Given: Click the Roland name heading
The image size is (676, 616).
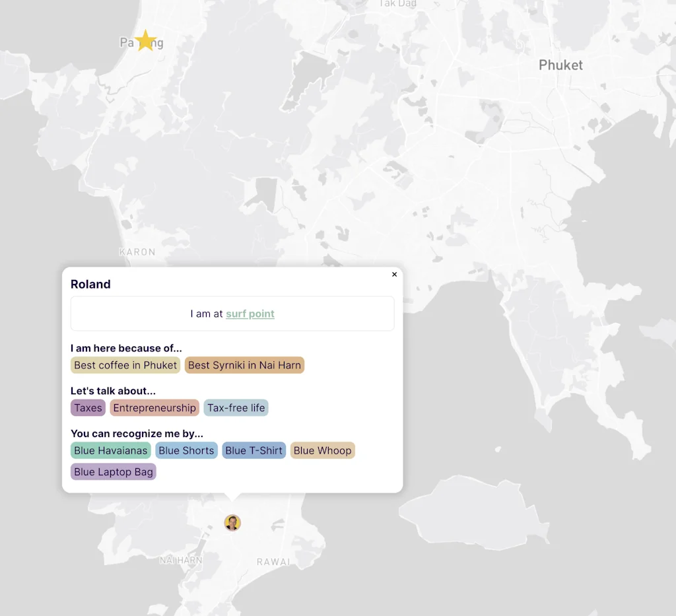Looking at the screenshot, I should pos(90,285).
